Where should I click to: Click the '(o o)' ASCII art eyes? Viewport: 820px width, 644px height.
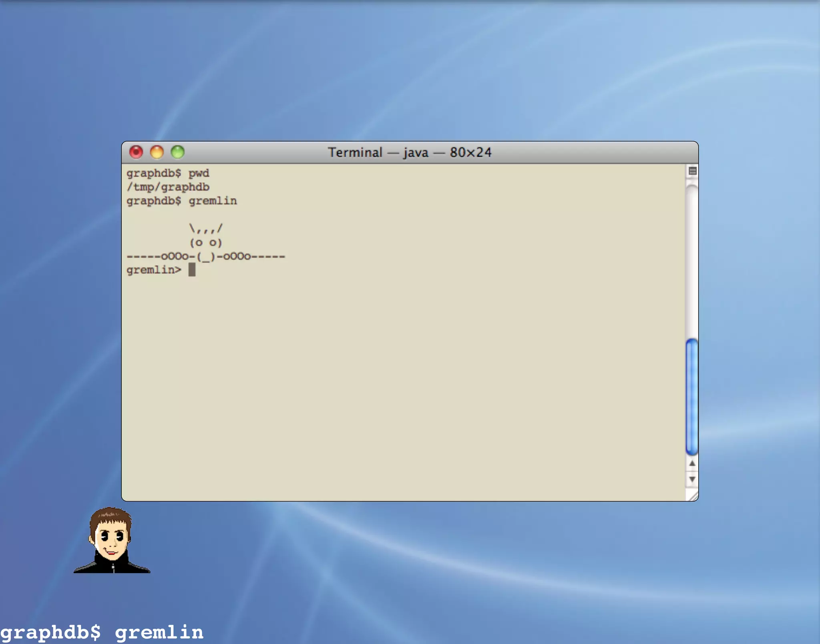(x=206, y=243)
